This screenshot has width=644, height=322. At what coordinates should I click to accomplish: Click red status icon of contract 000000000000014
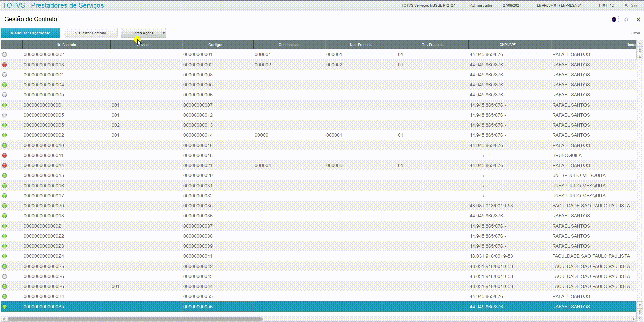point(4,165)
